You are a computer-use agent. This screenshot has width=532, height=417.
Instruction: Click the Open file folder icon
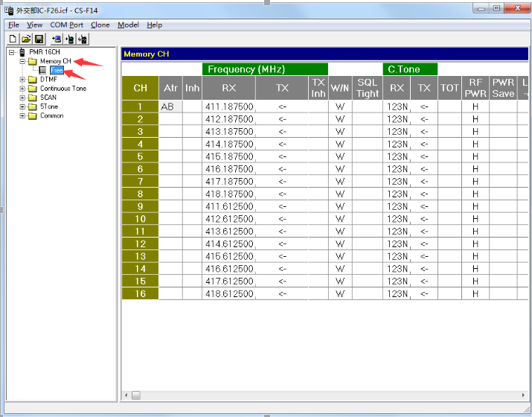[x=25, y=39]
